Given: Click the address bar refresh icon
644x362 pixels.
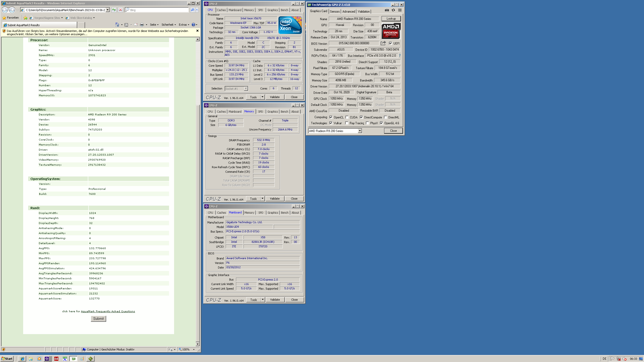Looking at the screenshot, I should pyautogui.click(x=114, y=10).
